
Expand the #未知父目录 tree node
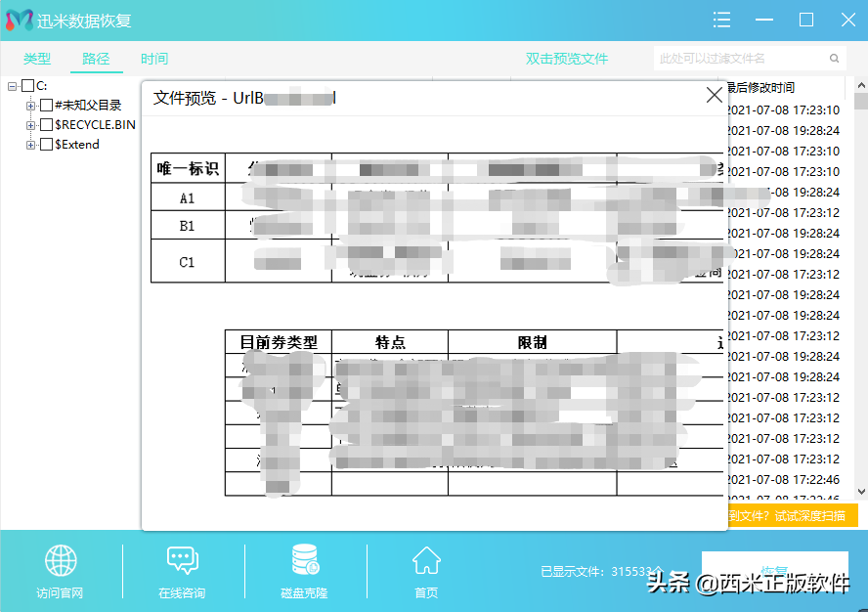30,106
